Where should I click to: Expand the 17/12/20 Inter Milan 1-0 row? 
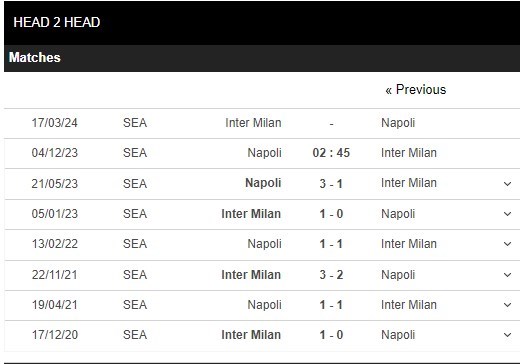507,335
